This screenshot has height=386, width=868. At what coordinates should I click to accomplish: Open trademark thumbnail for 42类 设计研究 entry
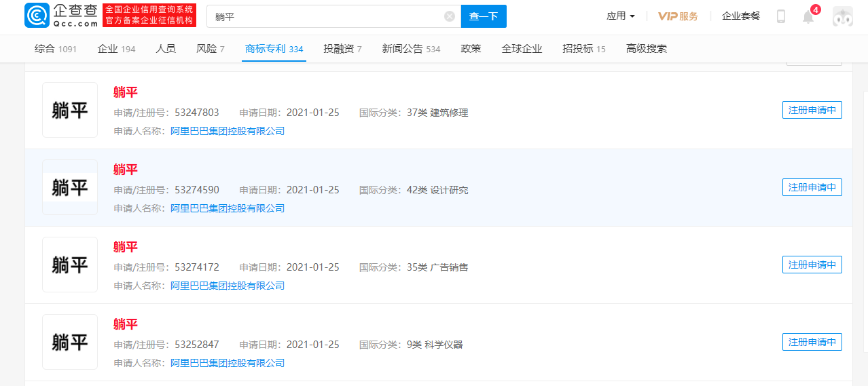[70, 187]
